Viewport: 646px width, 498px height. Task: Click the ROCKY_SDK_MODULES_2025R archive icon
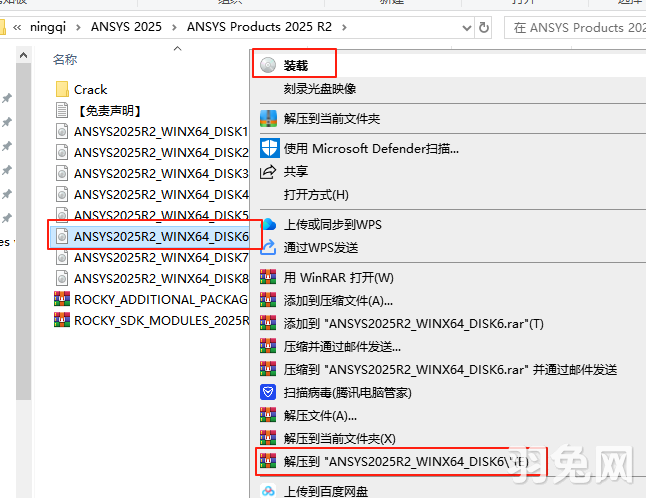click(x=62, y=320)
